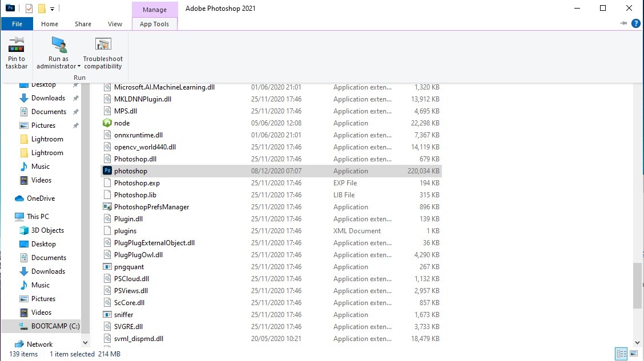Unpin Documents from Quick access
Image resolution: width=644 pixels, height=361 pixels.
pyautogui.click(x=75, y=111)
